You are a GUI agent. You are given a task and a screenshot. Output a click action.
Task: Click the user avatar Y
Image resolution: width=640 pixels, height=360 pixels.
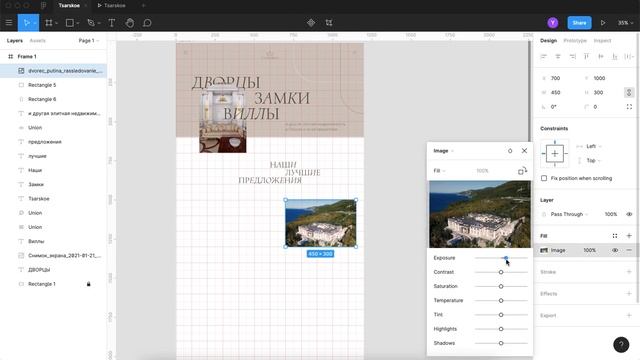(553, 23)
